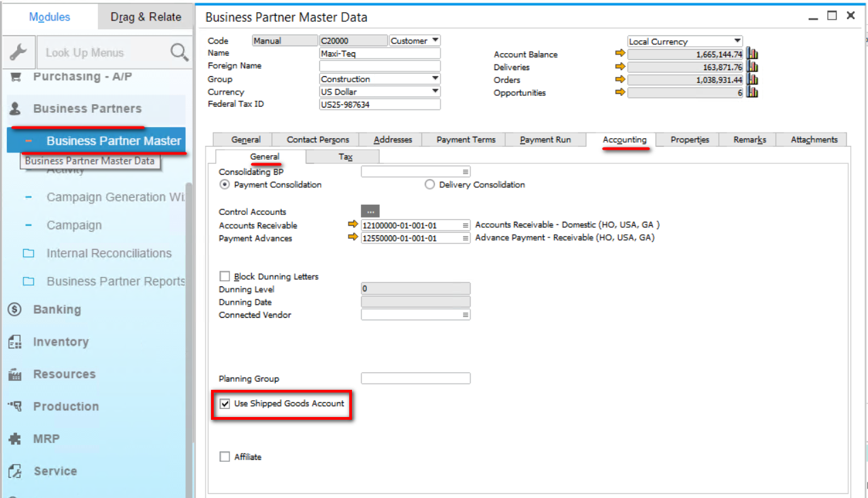Select Payment Consolidation radio button
Viewport: 868px width, 498px height.
click(x=224, y=184)
